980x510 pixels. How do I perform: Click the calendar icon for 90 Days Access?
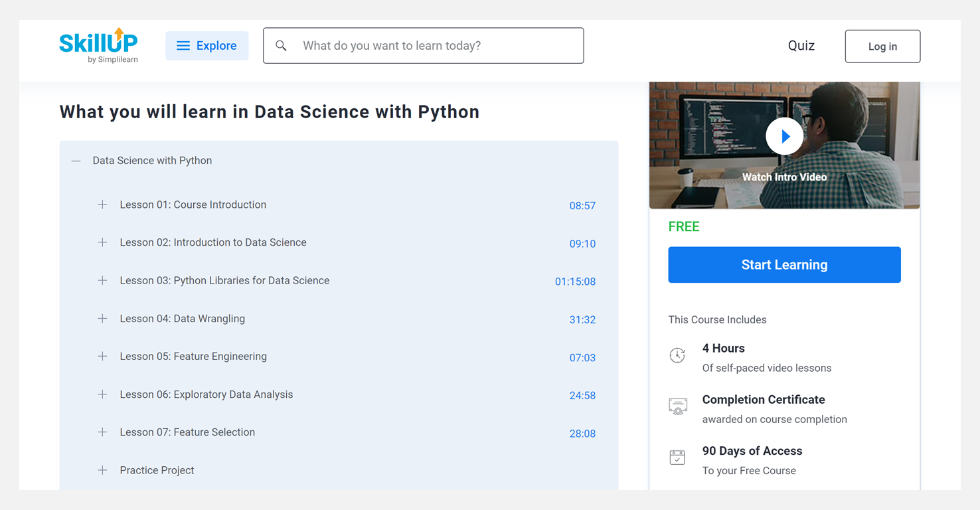click(x=677, y=458)
